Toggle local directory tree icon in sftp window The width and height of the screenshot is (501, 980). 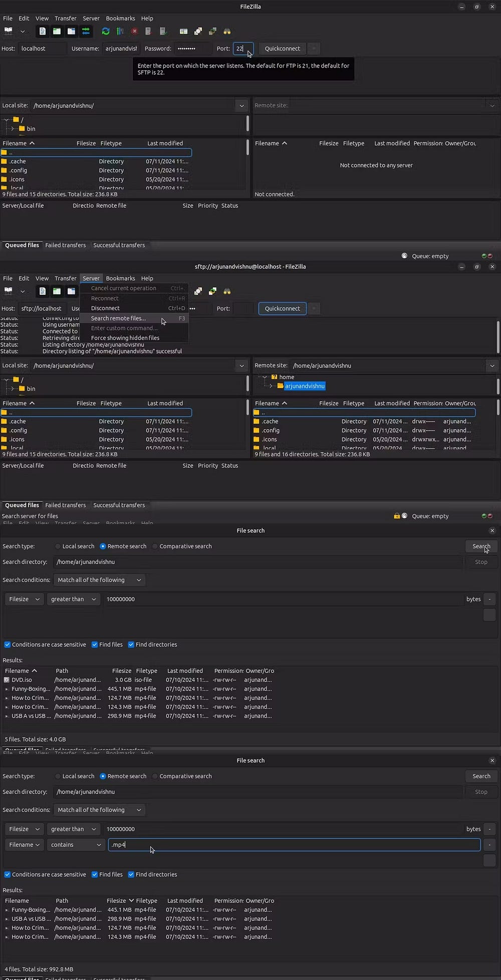pyautogui.click(x=57, y=291)
